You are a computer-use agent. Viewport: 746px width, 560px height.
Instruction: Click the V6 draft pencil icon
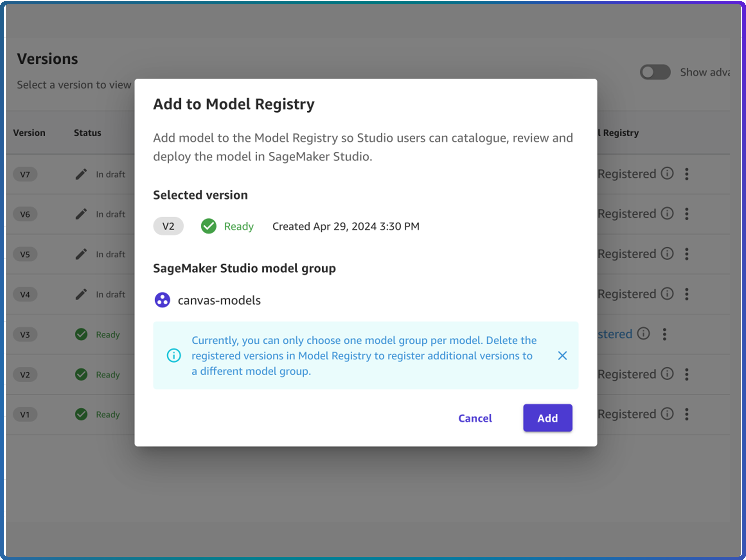click(81, 214)
